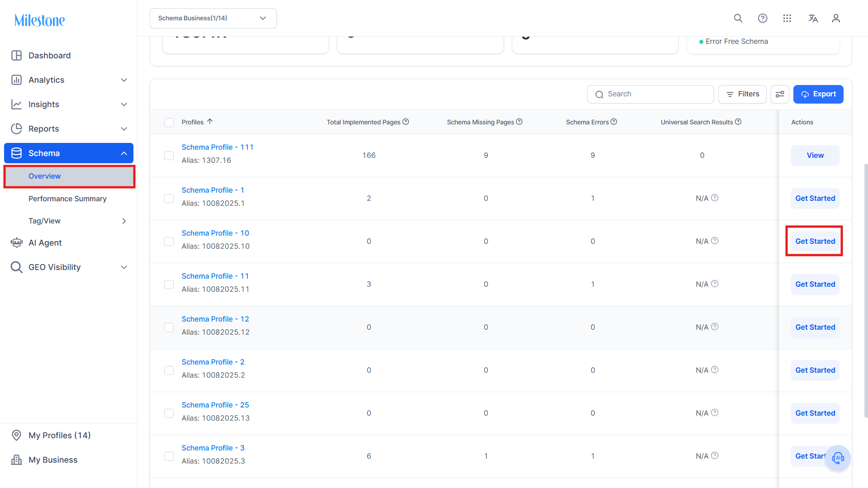Click Get Started for Schema Profile - 2
Image resolution: width=868 pixels, height=488 pixels.
tap(815, 370)
